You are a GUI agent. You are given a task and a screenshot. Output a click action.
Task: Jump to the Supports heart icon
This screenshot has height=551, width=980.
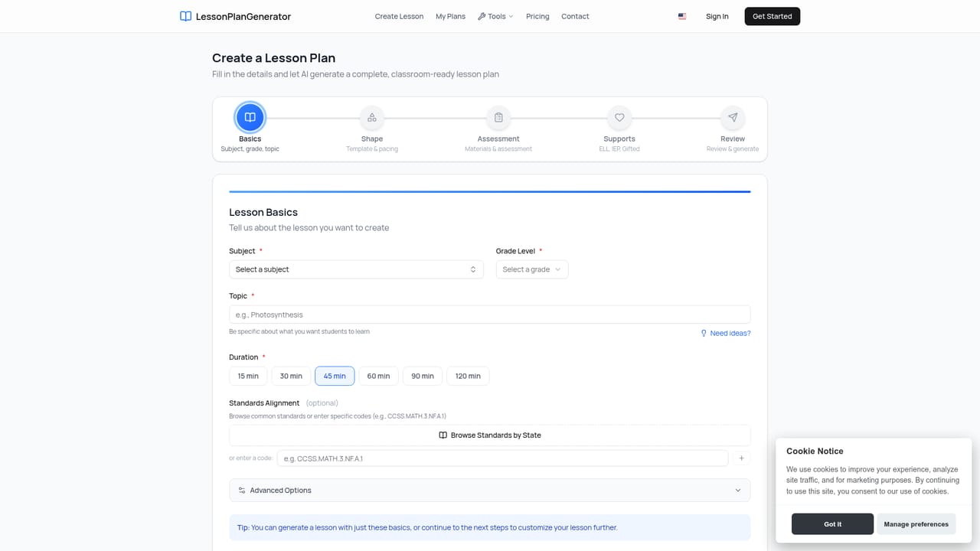(619, 118)
